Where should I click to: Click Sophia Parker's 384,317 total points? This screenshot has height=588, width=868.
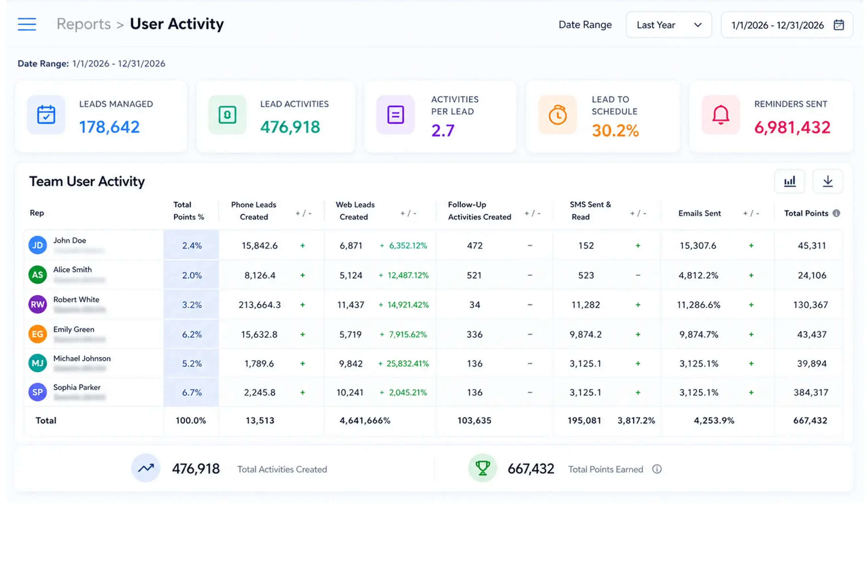(811, 393)
